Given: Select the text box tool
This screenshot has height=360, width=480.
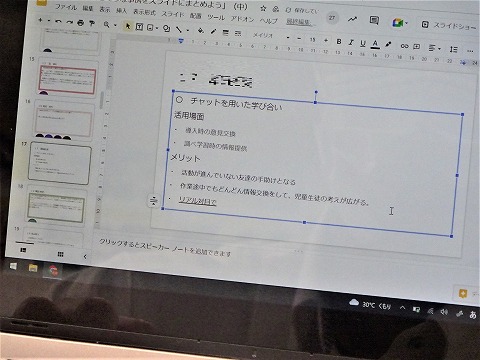Looking at the screenshot, I should click(139, 27).
